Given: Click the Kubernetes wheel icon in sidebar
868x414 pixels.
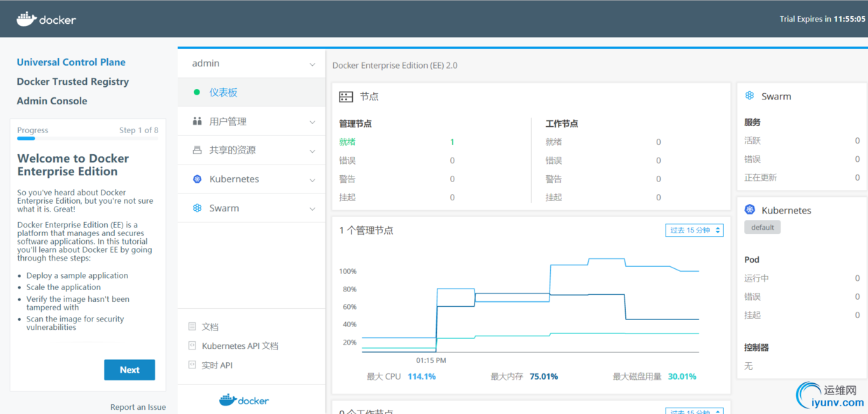Looking at the screenshot, I should 197,179.
